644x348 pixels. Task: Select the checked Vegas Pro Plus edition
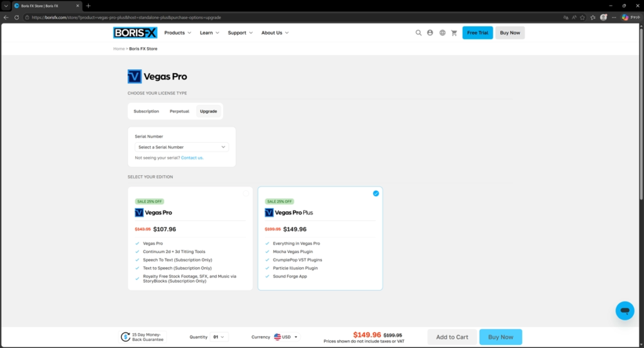[375, 193]
